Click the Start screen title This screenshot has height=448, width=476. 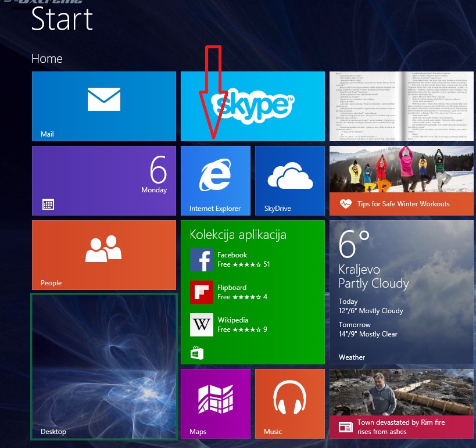(x=62, y=19)
